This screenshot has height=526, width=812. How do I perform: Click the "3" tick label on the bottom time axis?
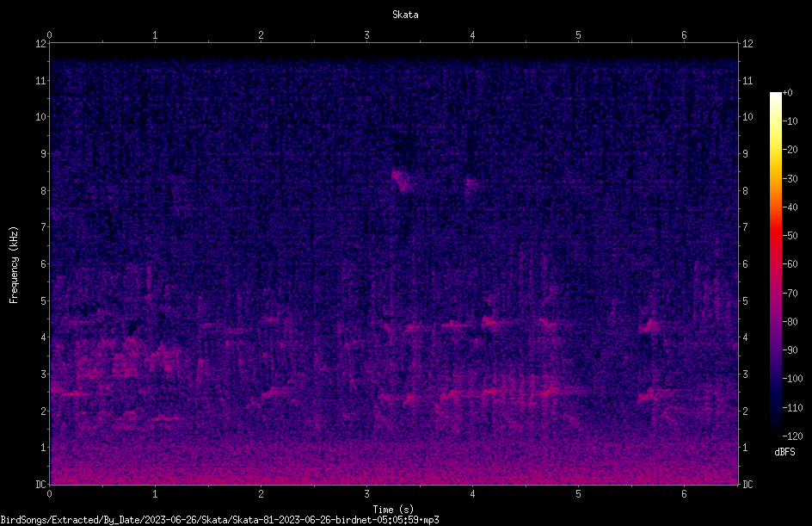(x=366, y=494)
